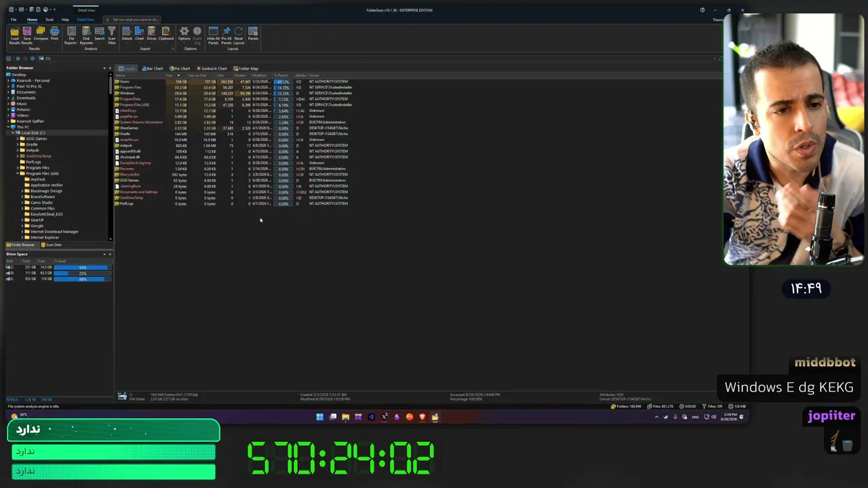Click the Load Results ribbon icon
The image size is (868, 488).
(x=14, y=35)
